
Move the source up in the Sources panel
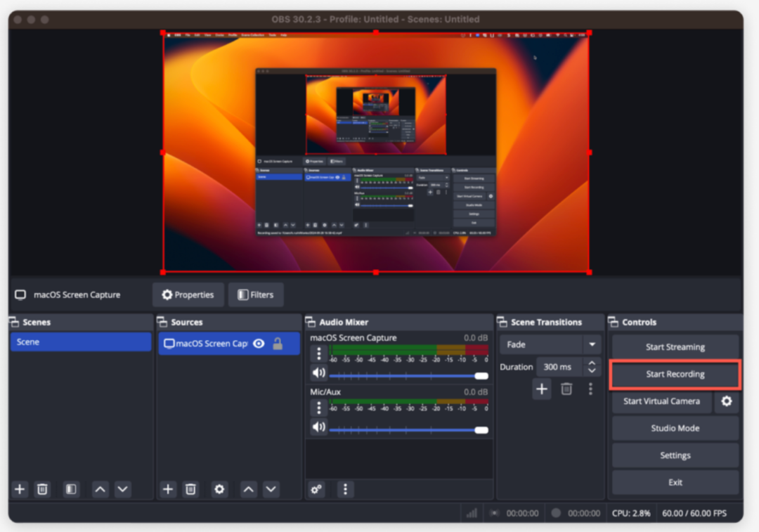point(248,489)
